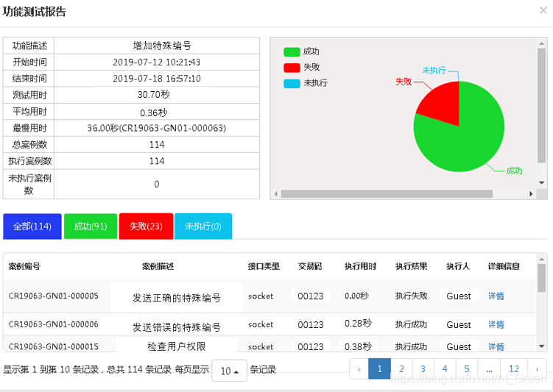Toggle the red 失败 legend swatch

(292, 67)
